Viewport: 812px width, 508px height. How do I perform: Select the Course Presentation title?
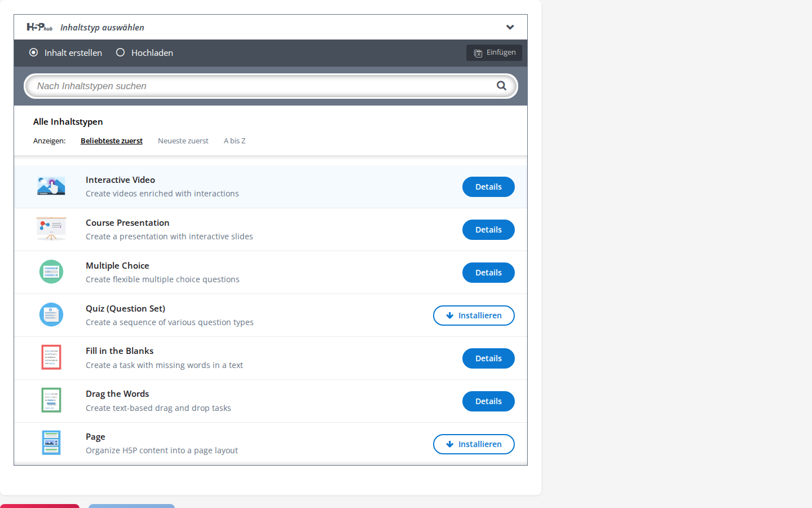(x=127, y=223)
